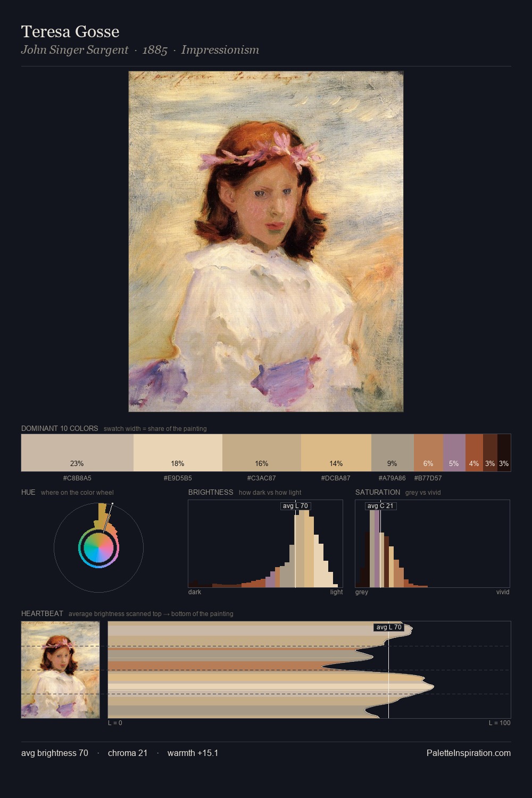The image size is (532, 798).
Task: Click "how dark vs how light" caption
Action: (x=270, y=493)
